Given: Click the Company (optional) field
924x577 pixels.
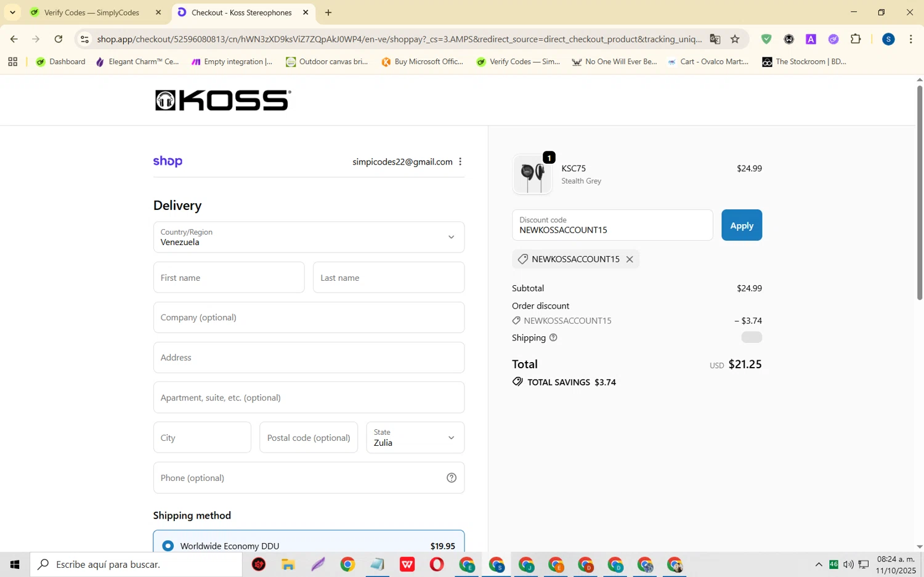Looking at the screenshot, I should pyautogui.click(x=309, y=318).
